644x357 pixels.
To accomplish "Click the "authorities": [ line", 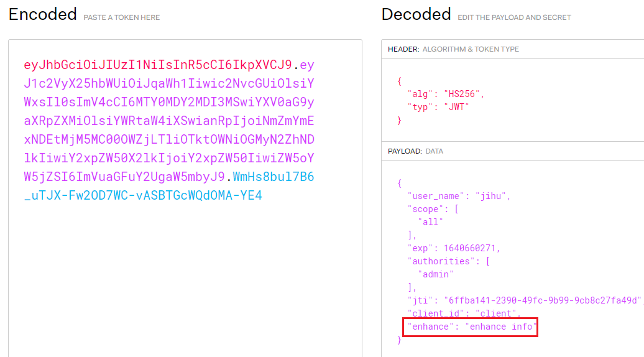I will coord(449,261).
